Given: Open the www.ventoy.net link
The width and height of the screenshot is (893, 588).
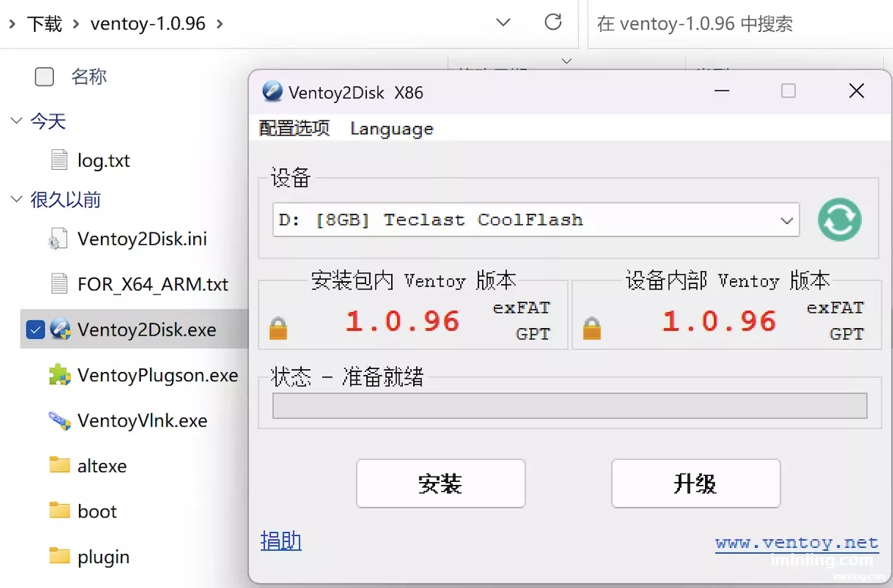Looking at the screenshot, I should 797,543.
